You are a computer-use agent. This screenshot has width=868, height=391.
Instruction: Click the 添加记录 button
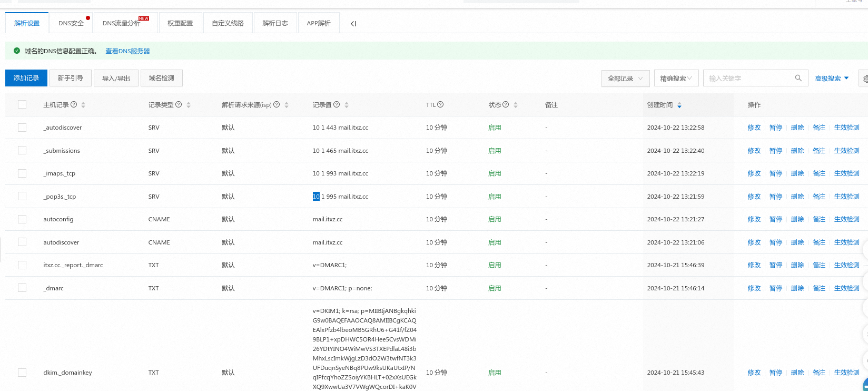coord(26,78)
